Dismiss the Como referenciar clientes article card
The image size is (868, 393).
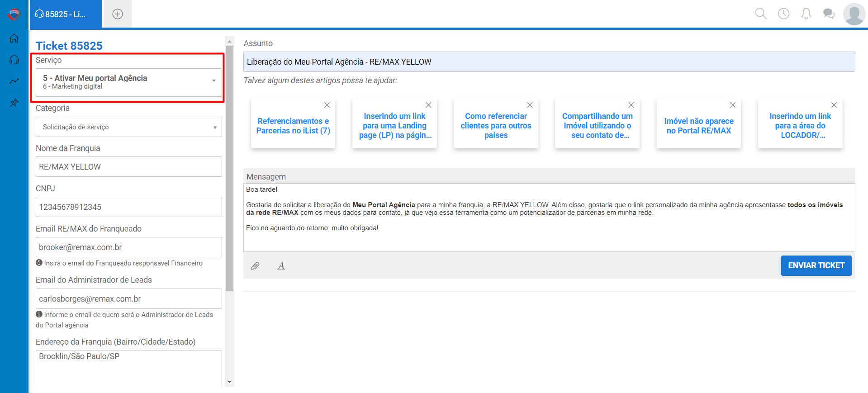click(x=530, y=105)
